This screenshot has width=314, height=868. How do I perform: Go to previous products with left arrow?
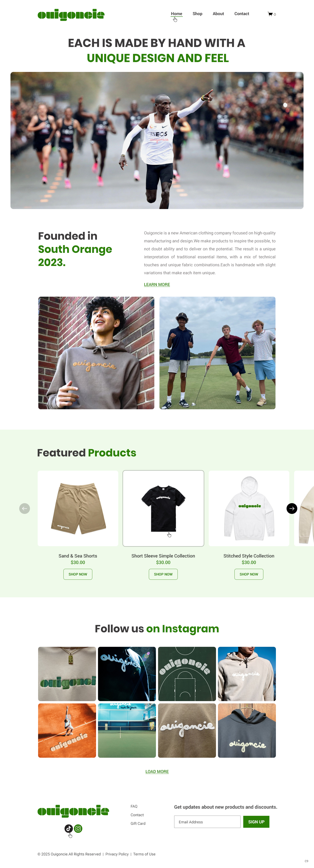24,508
